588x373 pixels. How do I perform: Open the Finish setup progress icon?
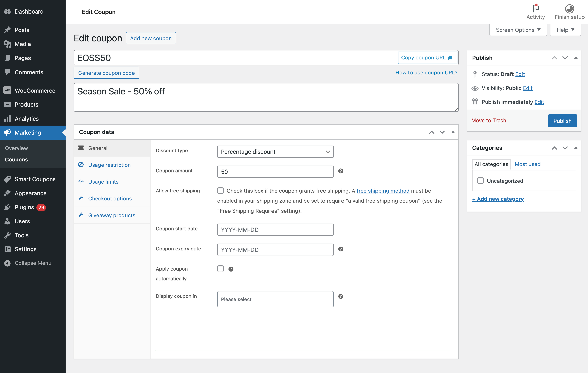tap(569, 9)
